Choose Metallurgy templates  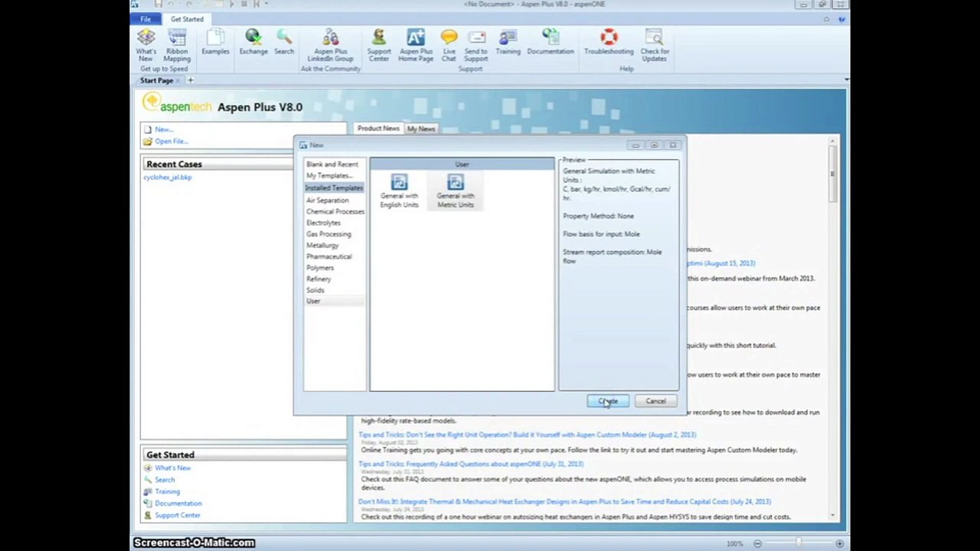point(322,246)
